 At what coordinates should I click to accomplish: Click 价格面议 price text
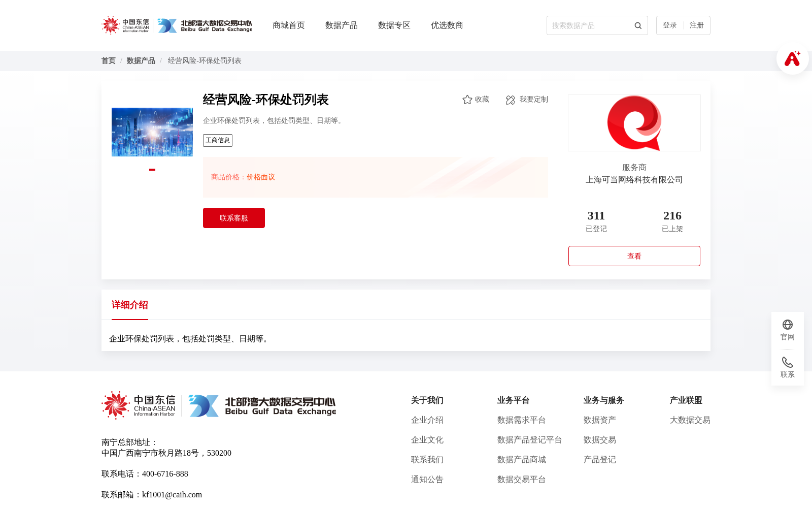(261, 177)
